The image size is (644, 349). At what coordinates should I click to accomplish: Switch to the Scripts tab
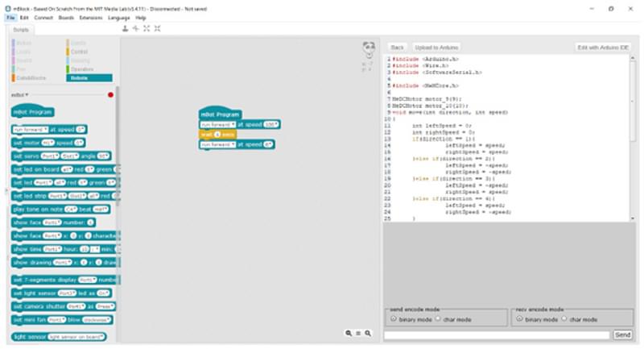point(21,30)
